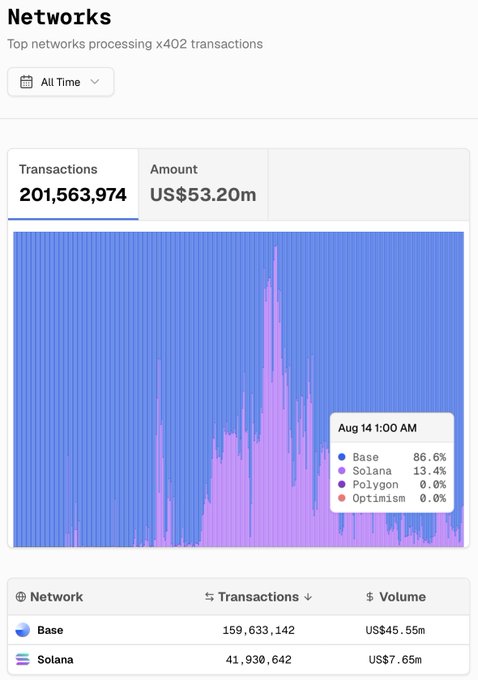Screen dimensions: 478x680
Task: Open the All Time date range dropdown
Action: (x=61, y=82)
